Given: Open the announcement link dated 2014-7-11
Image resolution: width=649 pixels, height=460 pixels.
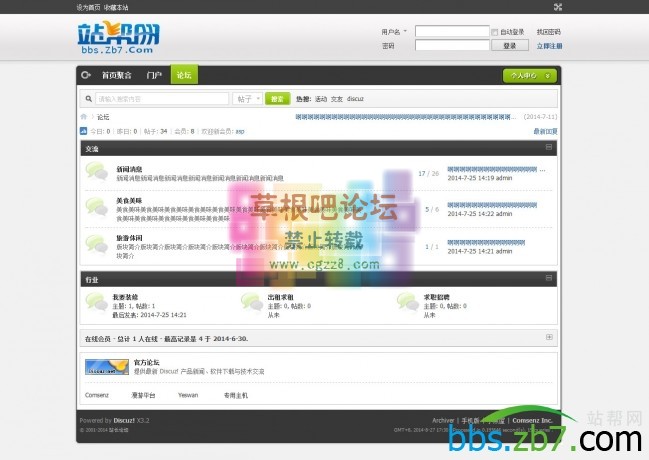Looking at the screenshot, I should click(406, 117).
